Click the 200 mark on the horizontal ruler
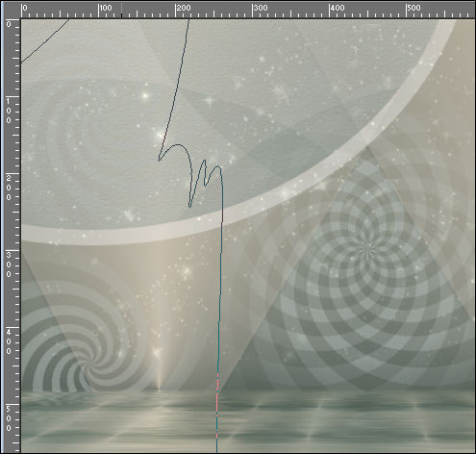The width and height of the screenshot is (476, 454). point(184,8)
